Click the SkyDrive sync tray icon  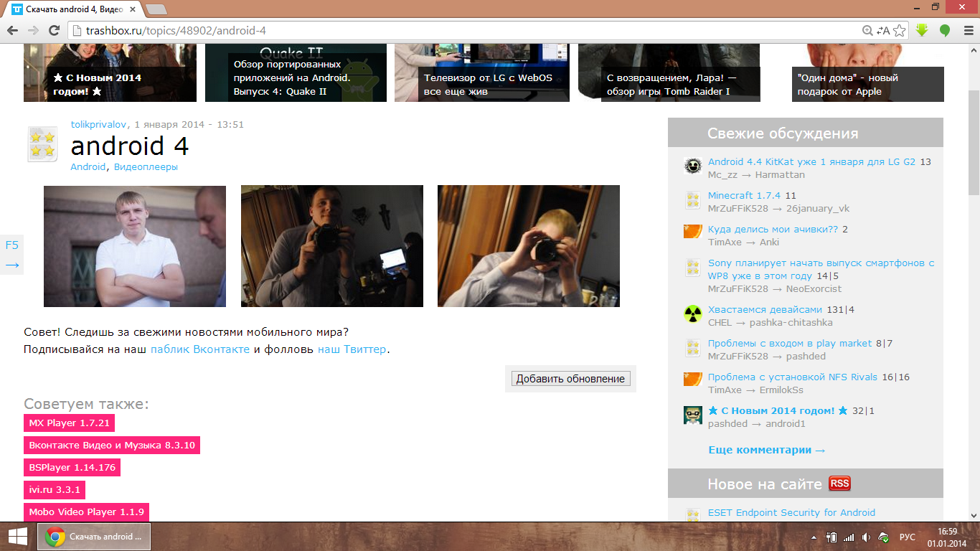click(x=885, y=537)
